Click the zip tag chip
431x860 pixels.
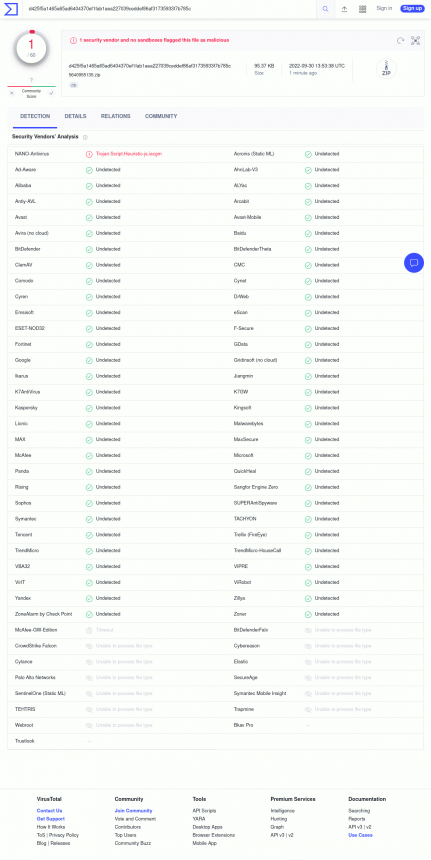coord(73,86)
